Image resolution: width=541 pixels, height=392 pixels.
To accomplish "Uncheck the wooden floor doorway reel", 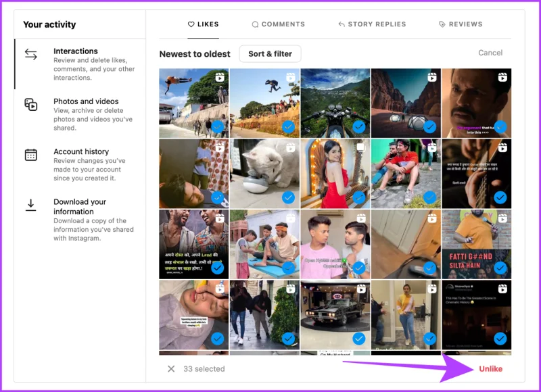I will pos(429,268).
